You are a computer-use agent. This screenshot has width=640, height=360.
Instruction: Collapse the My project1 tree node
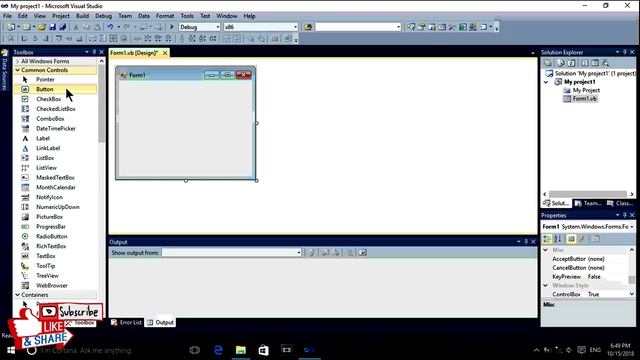click(546, 82)
